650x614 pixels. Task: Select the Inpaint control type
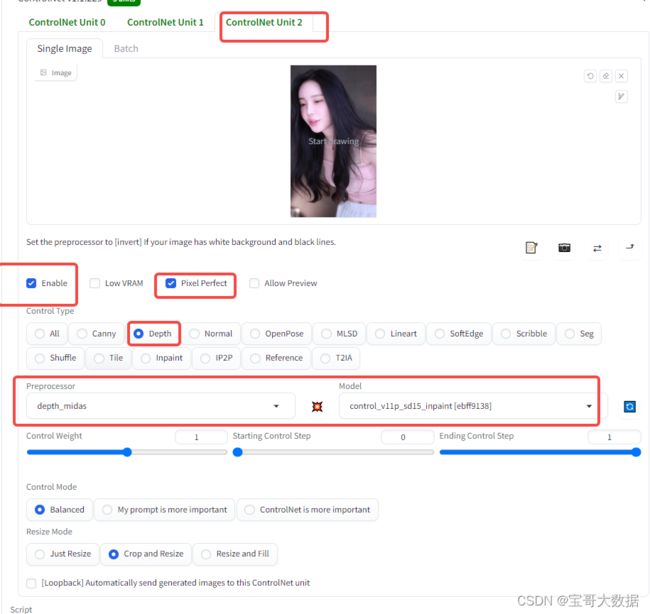pos(162,358)
